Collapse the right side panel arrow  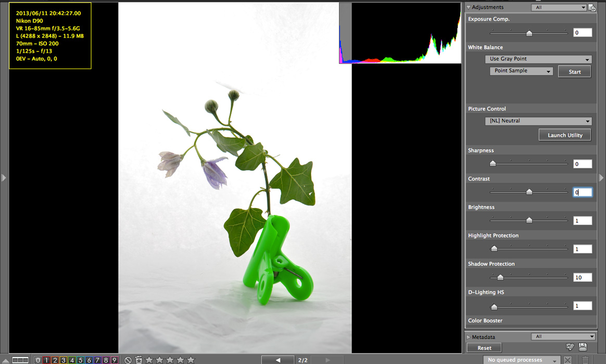tap(601, 177)
